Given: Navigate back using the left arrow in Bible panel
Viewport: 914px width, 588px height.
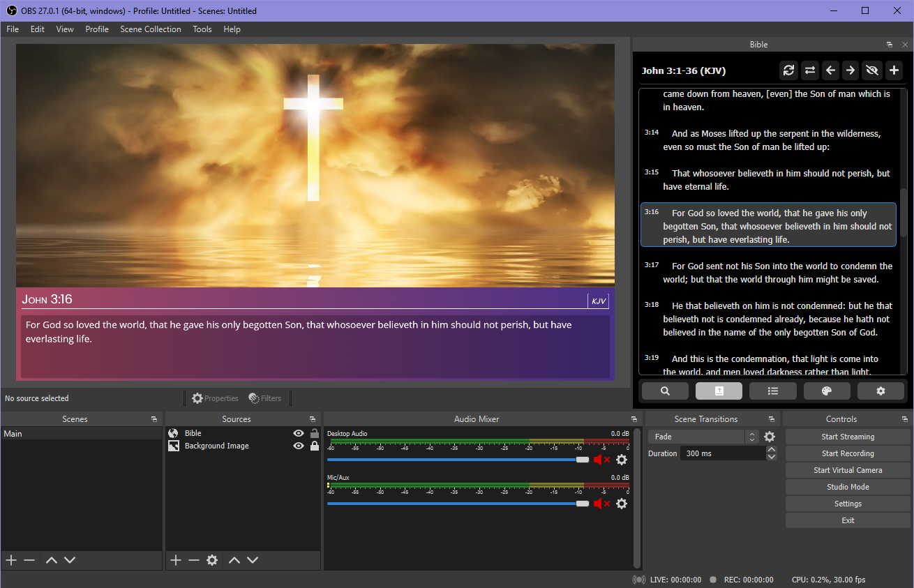Looking at the screenshot, I should click(830, 70).
